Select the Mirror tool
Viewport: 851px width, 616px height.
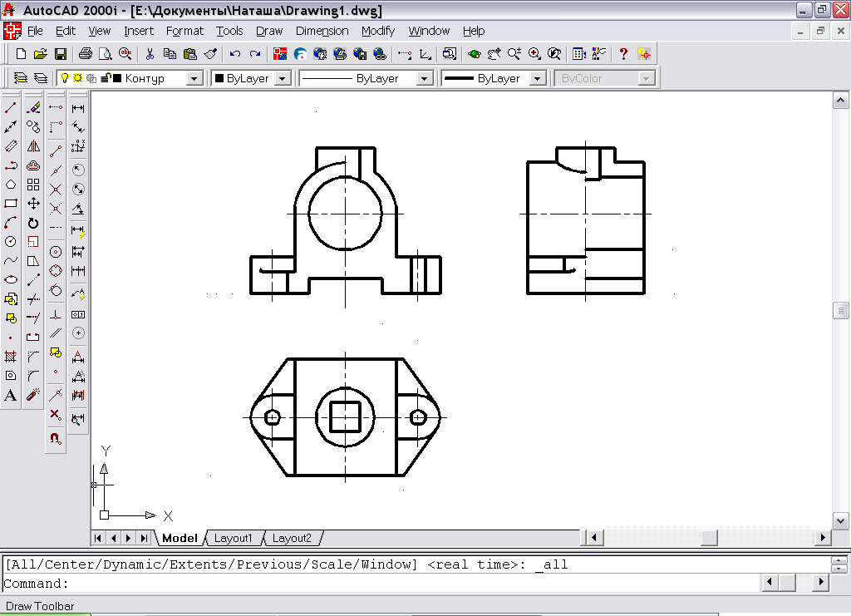tap(33, 146)
